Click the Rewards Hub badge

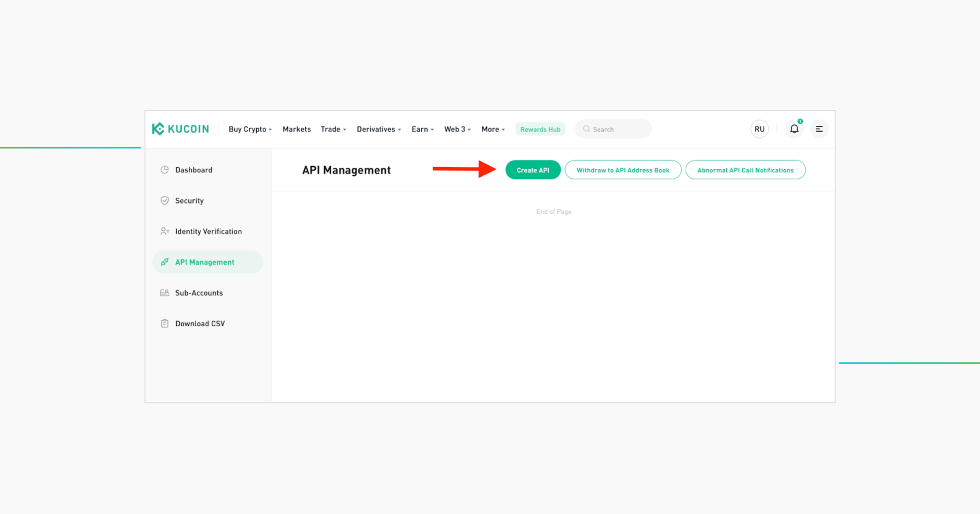click(540, 129)
